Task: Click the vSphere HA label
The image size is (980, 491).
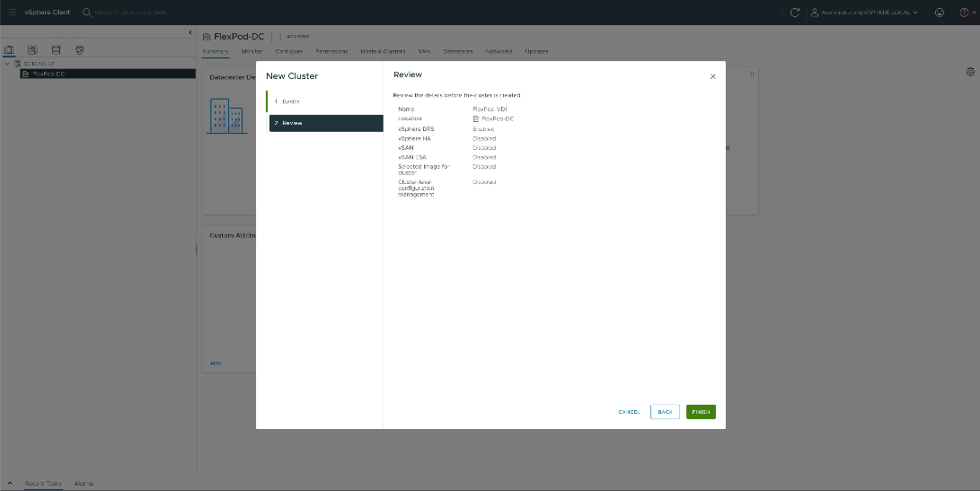Action: [x=414, y=138]
